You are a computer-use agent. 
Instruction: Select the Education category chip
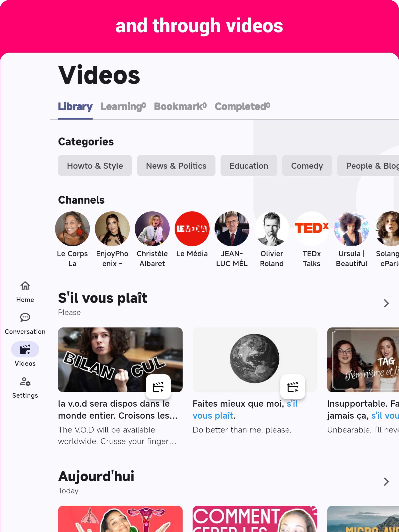click(x=249, y=166)
